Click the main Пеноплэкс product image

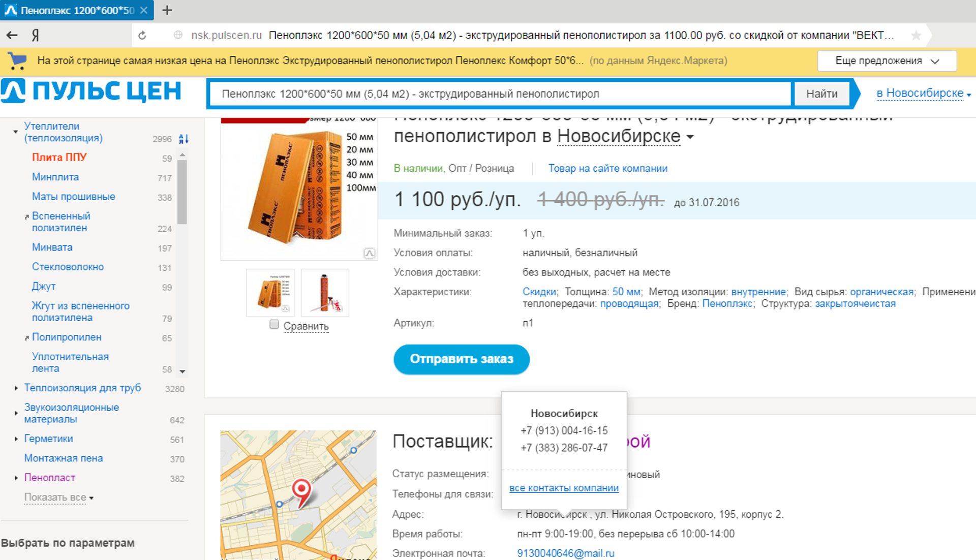[299, 189]
